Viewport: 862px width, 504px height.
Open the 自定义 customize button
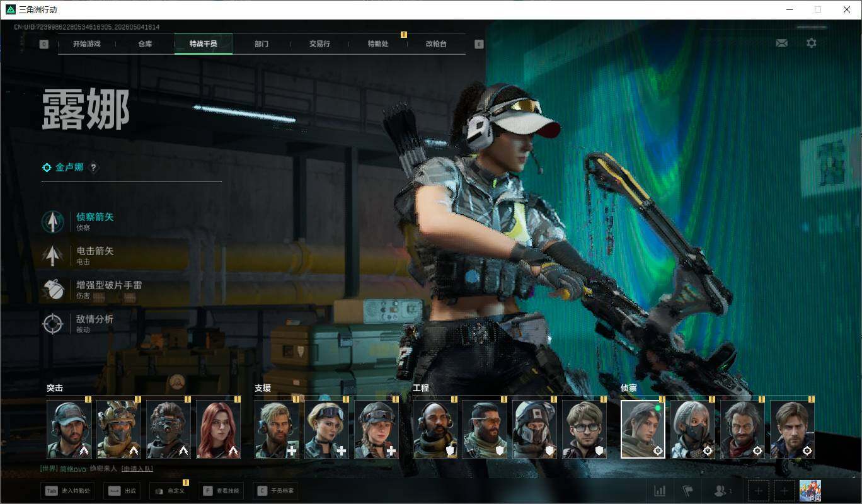[169, 491]
